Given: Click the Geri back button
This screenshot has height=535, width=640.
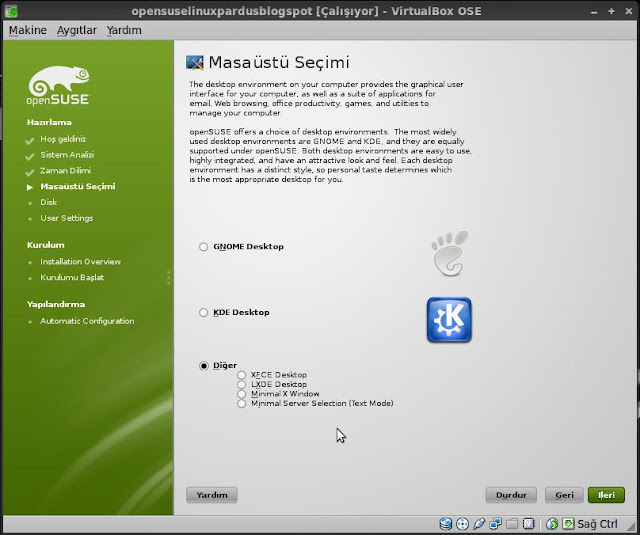Looking at the screenshot, I should point(564,495).
